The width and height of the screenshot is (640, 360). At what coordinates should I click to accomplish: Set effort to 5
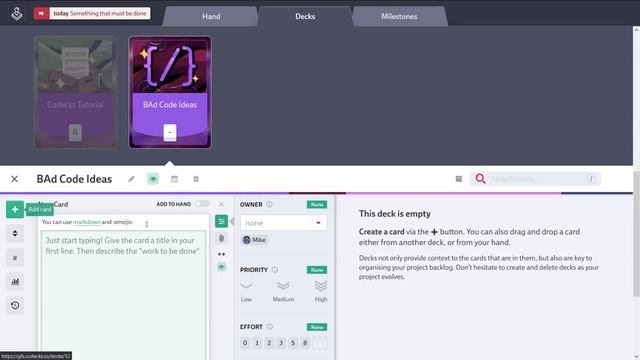(x=293, y=343)
